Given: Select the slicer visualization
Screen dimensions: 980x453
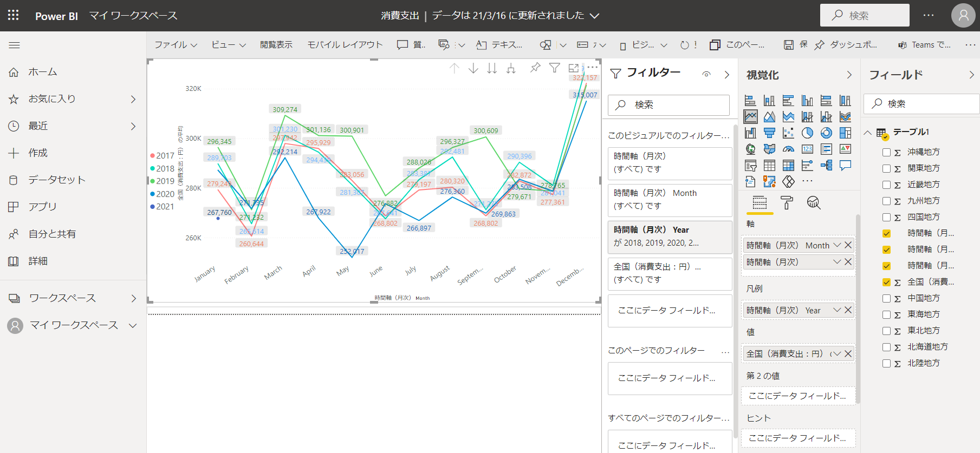Looking at the screenshot, I should (750, 166).
